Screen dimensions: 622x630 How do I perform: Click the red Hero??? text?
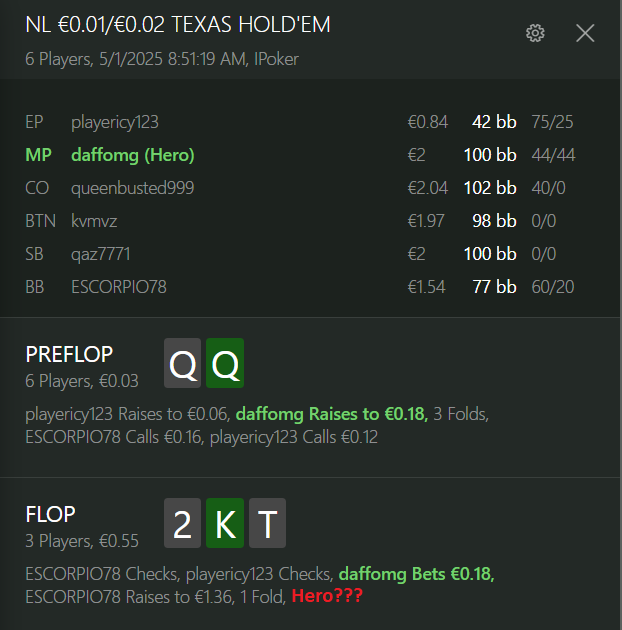(x=327, y=596)
